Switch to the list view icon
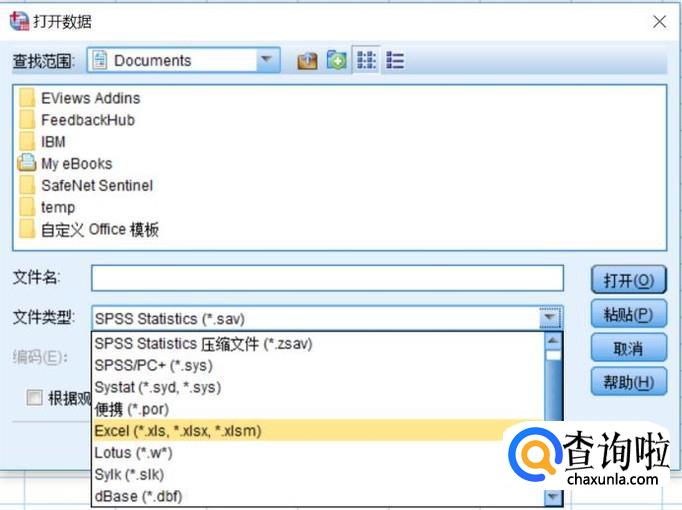Viewport: 682px width, 510px height. pos(366,60)
